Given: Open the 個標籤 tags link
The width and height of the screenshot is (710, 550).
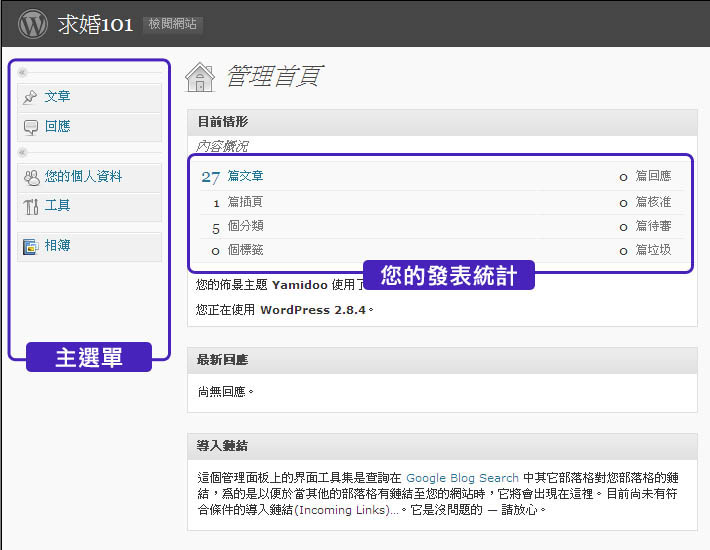Looking at the screenshot, I should (245, 250).
